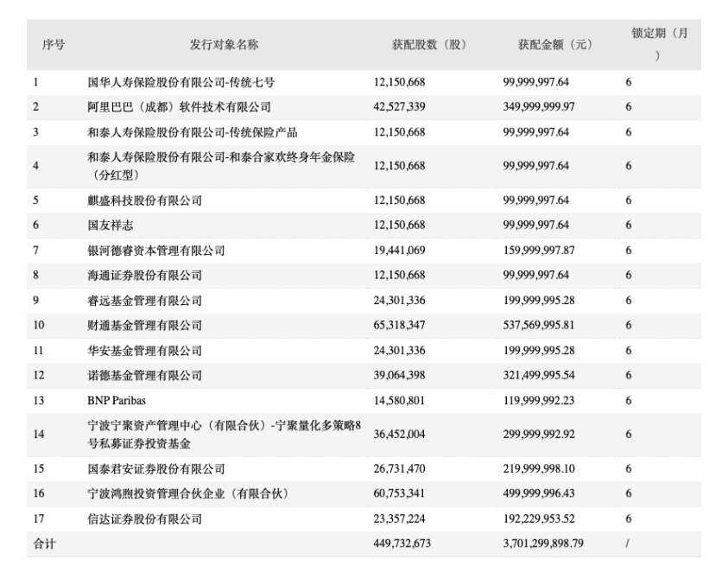728x566 pixels.
Task: Click share count 60,753,341
Action: pos(399,493)
